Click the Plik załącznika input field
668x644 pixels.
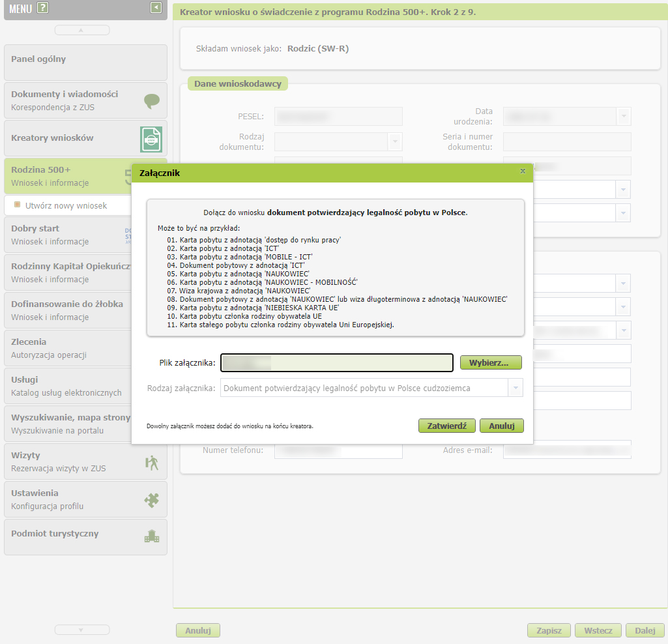(336, 362)
